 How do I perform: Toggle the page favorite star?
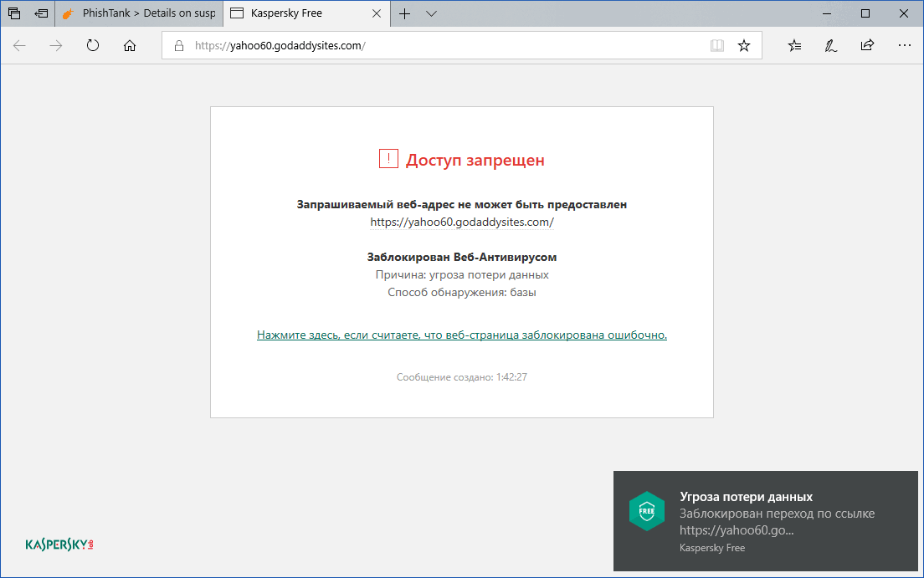point(744,45)
